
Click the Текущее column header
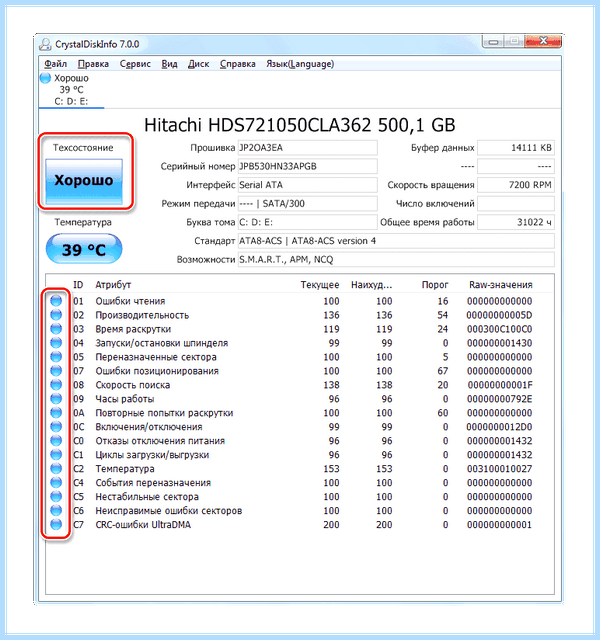[320, 284]
